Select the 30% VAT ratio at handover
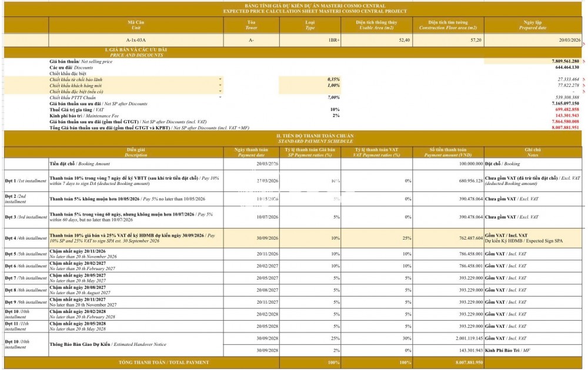Viewport: 588px width, 370px height. tap(407, 338)
